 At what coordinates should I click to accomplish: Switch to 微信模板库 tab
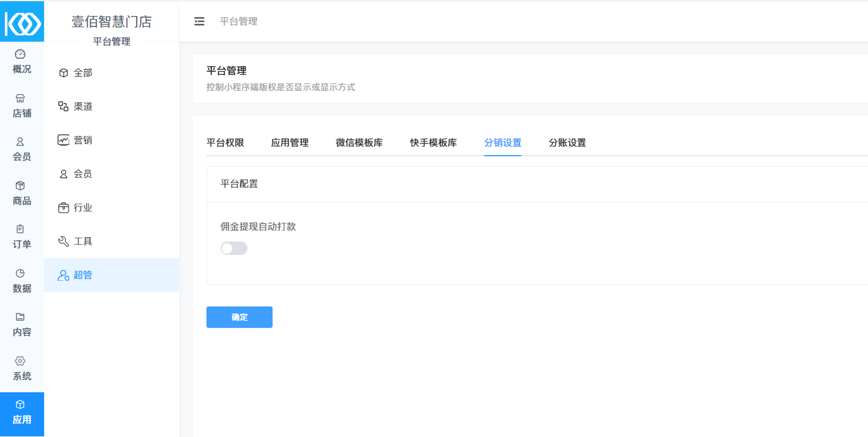pyautogui.click(x=359, y=143)
